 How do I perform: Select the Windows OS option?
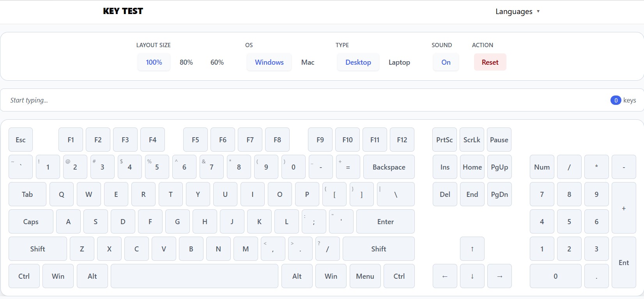tap(269, 62)
